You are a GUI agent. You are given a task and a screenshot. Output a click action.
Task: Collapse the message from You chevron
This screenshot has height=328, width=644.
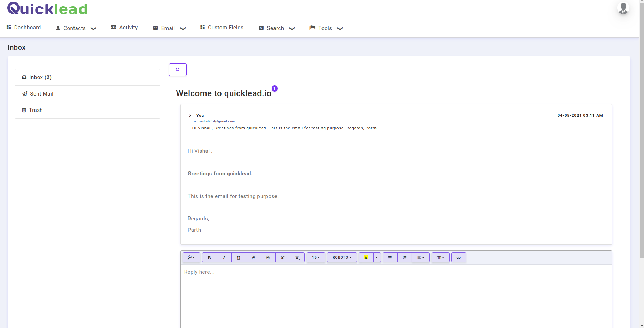(x=190, y=116)
